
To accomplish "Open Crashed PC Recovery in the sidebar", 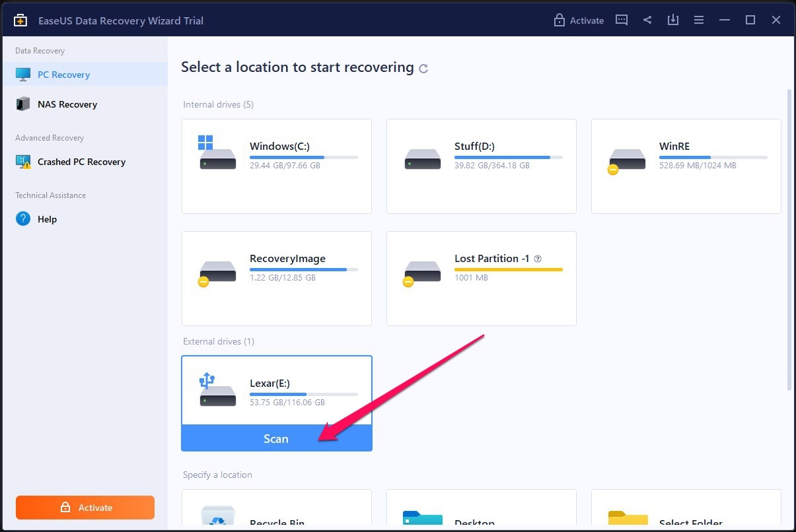I will (x=84, y=162).
